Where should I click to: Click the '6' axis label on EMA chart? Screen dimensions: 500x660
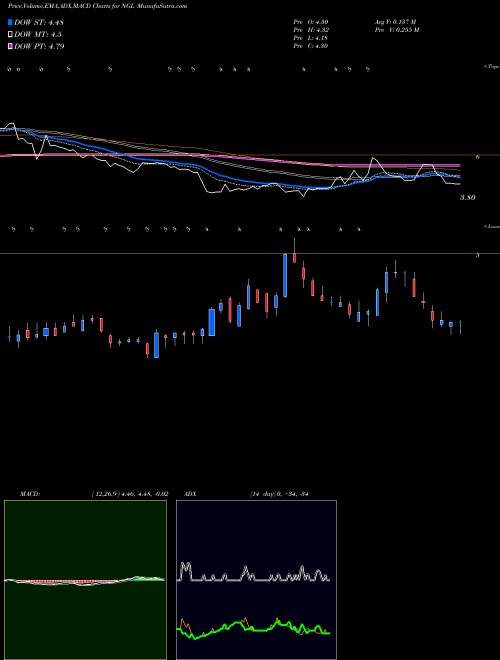pos(477,157)
